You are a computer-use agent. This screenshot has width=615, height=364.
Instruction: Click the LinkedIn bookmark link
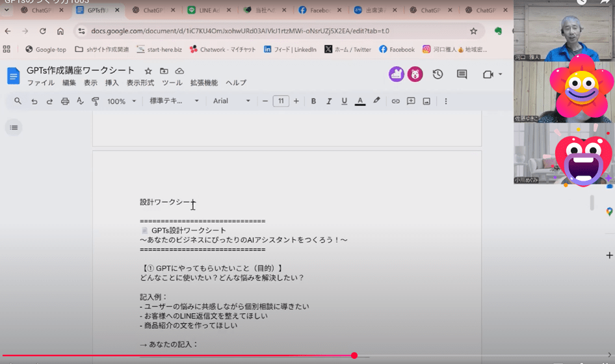coord(290,49)
